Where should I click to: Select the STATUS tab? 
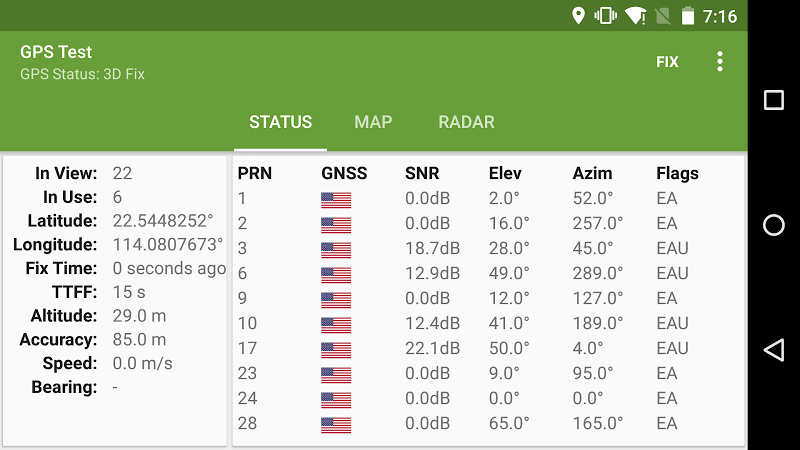point(280,122)
